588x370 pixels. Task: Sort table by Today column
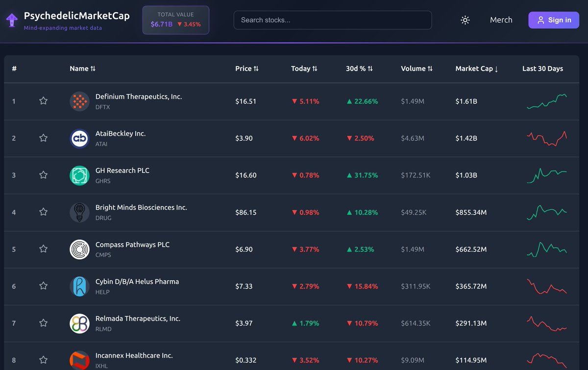304,69
